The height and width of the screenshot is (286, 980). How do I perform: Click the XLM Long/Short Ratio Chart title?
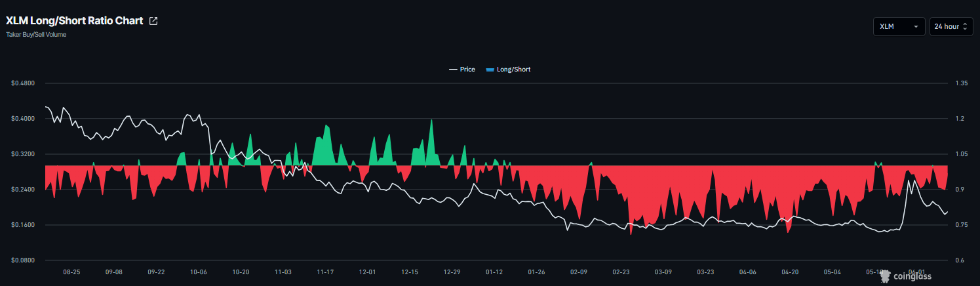point(74,21)
